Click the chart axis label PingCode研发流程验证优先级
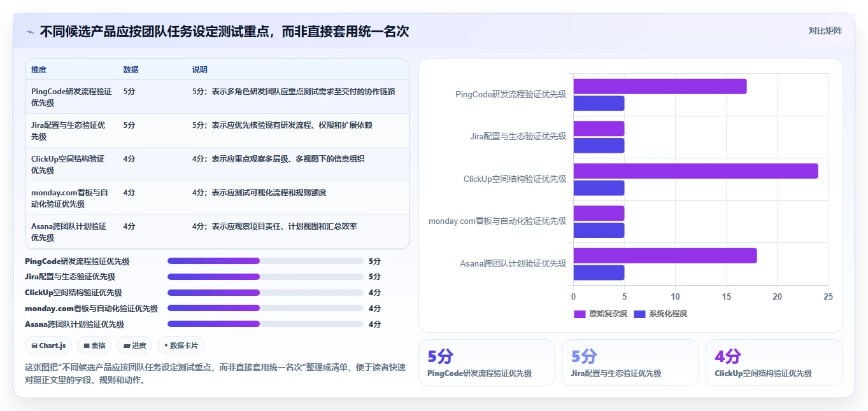Viewport: 868px width, 411px height. point(511,94)
